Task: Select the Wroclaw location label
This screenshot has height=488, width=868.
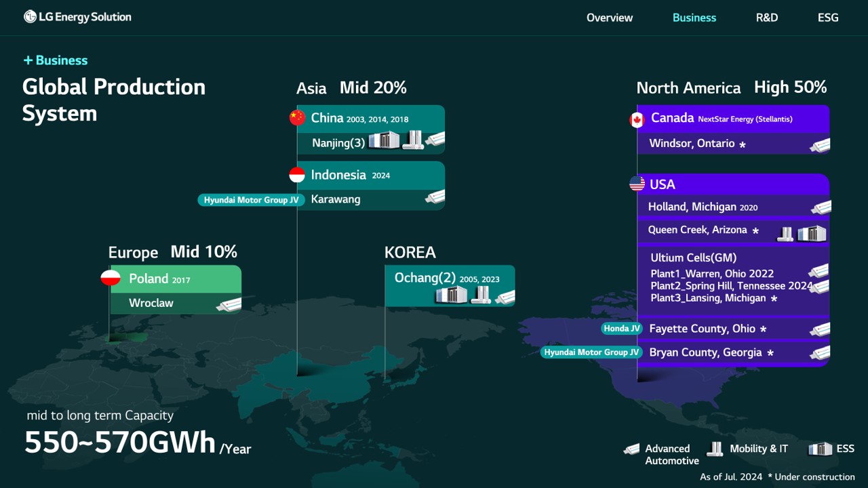Action: [151, 303]
